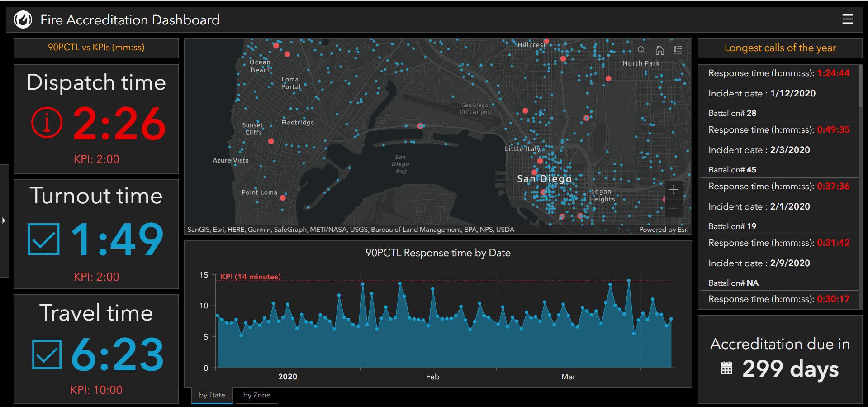Switch to the by Zone tab
Image resolution: width=868 pixels, height=407 pixels.
[257, 395]
